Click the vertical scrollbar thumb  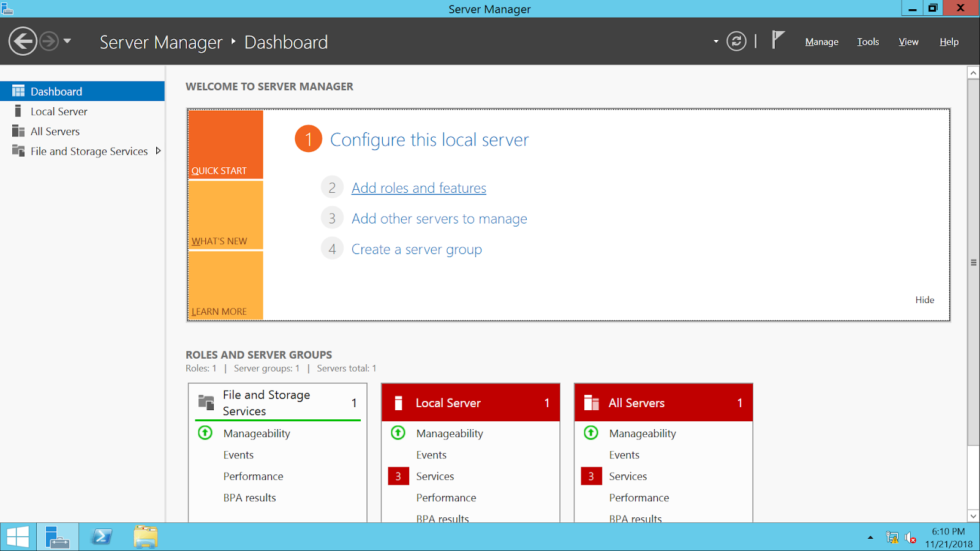pos(973,262)
